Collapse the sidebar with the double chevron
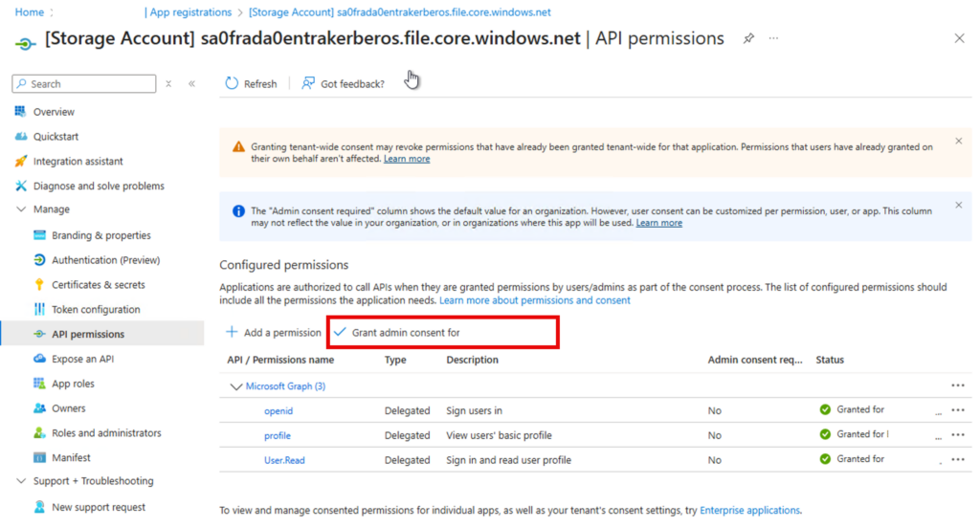 tap(191, 84)
